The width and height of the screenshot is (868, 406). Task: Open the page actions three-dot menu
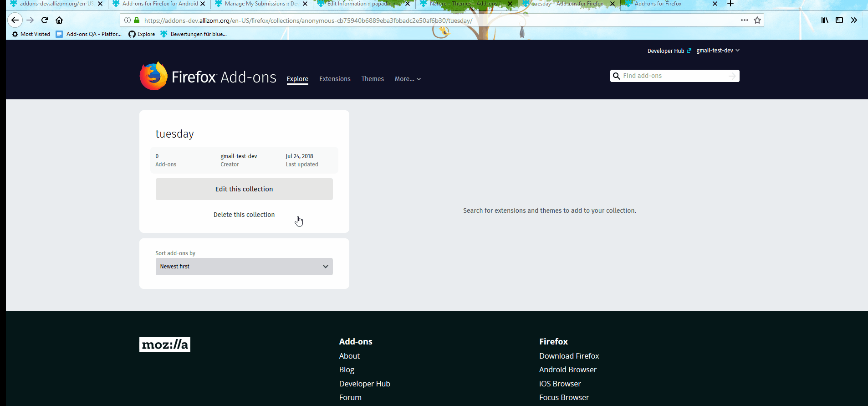[745, 20]
